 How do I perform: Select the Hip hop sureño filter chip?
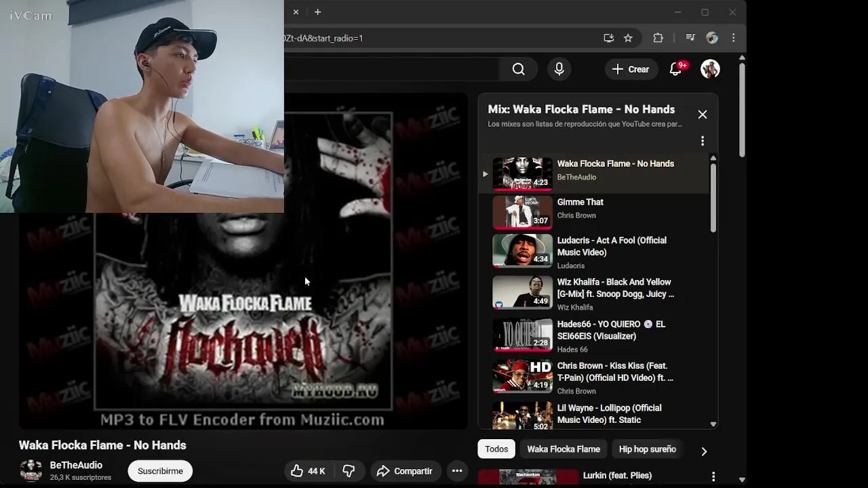click(x=648, y=449)
